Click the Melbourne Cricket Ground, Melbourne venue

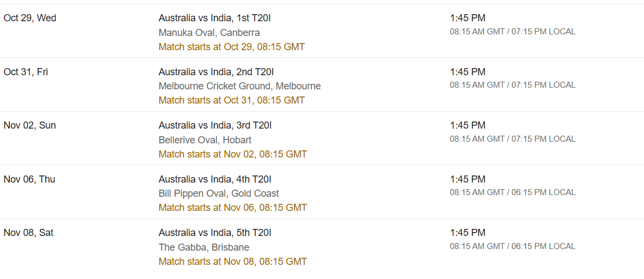240,86
